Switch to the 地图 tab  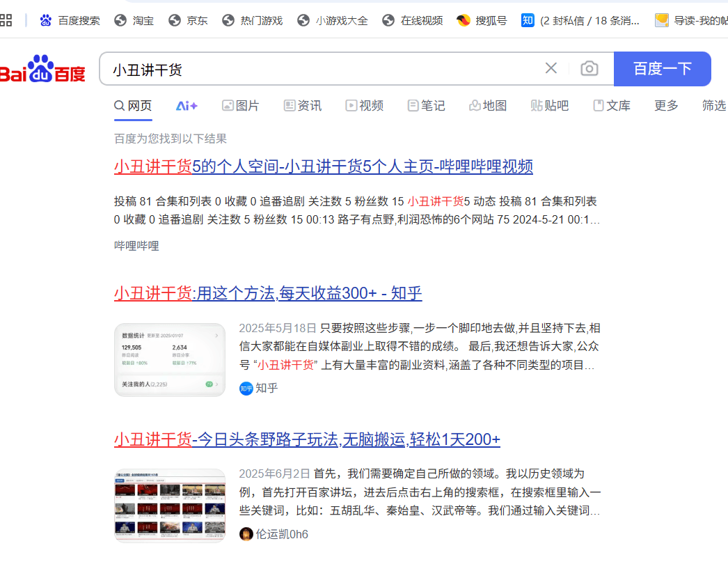point(487,105)
